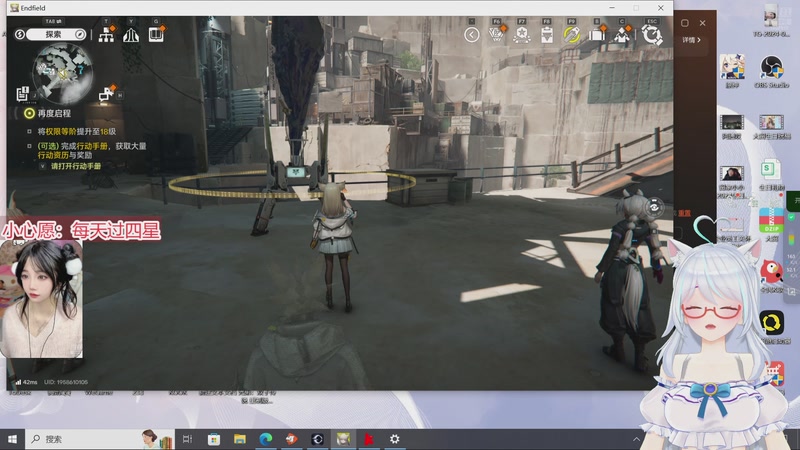
Task: Click the circular camera icon near the right character
Action: (654, 207)
